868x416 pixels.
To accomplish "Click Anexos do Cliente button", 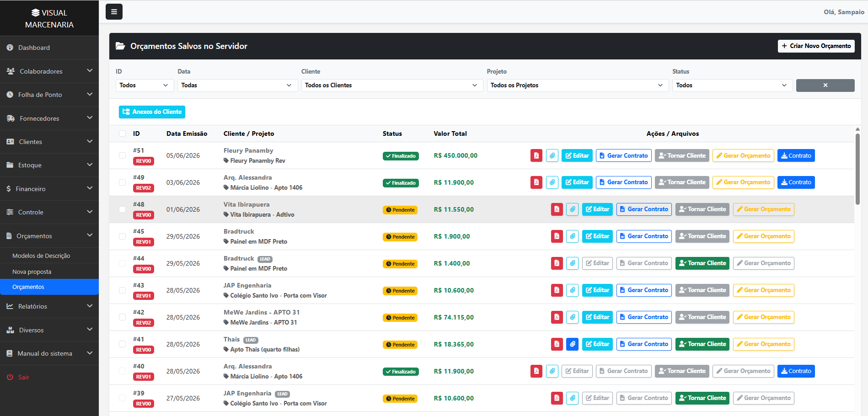I will coord(152,112).
